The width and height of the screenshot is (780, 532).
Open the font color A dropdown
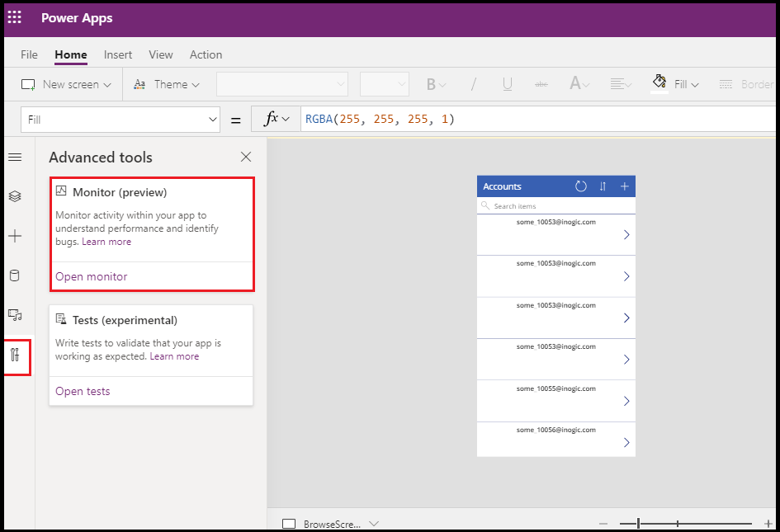[579, 83]
